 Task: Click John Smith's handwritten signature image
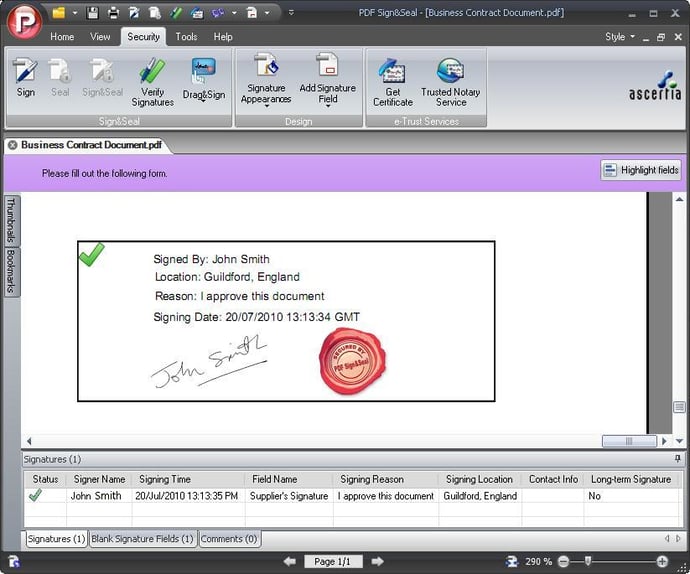(x=209, y=361)
